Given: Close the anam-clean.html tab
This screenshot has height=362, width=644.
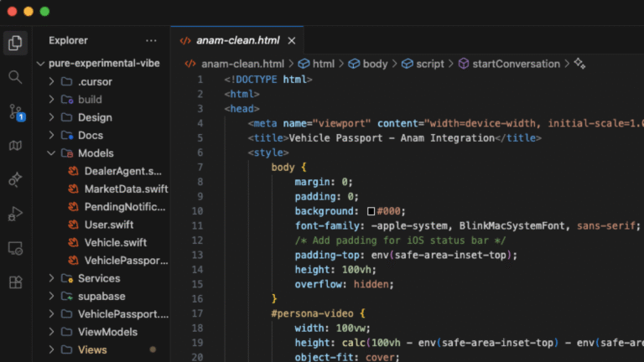Looking at the screenshot, I should coord(292,40).
